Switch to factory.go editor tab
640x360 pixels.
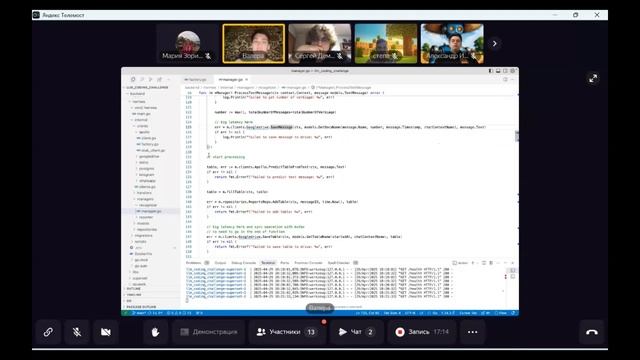(196, 80)
